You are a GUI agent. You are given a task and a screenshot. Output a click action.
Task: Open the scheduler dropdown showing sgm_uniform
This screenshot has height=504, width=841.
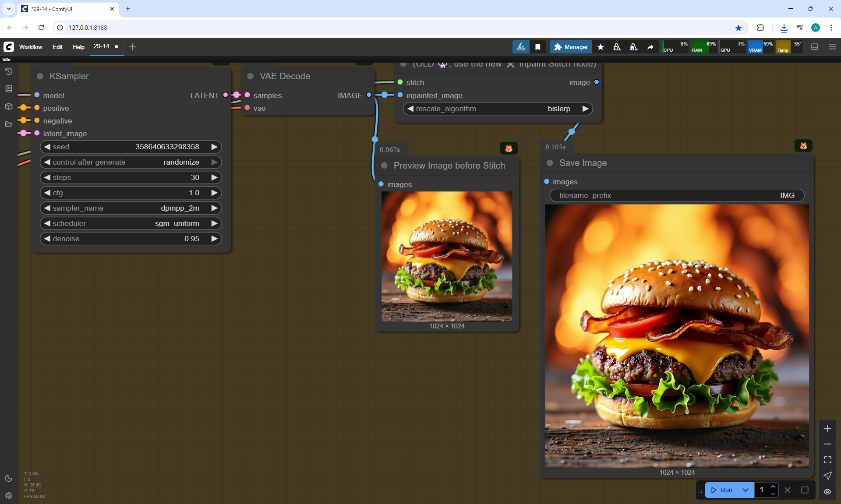(131, 223)
